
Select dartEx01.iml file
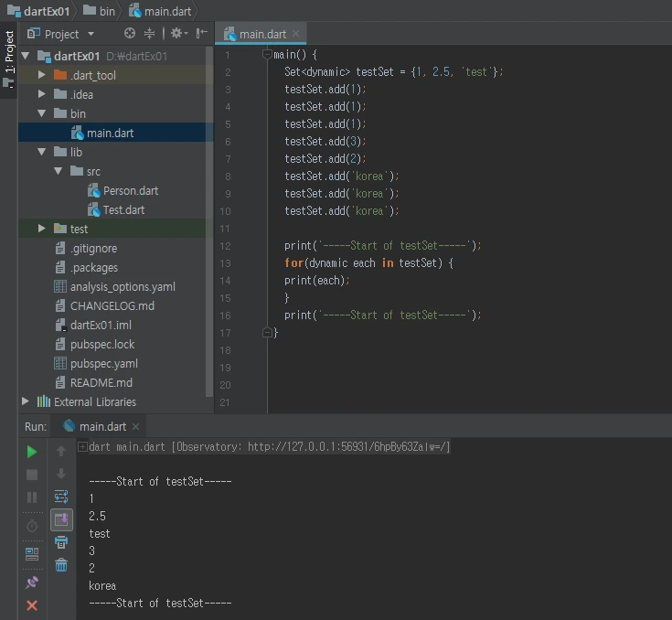(93, 325)
